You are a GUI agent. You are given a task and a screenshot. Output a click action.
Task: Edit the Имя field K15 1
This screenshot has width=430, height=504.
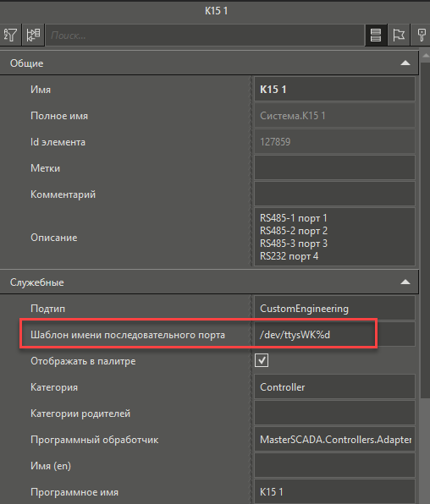(334, 89)
